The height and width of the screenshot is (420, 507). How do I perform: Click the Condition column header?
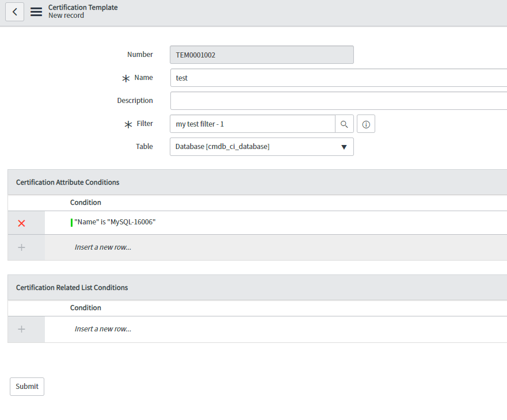pyautogui.click(x=85, y=202)
